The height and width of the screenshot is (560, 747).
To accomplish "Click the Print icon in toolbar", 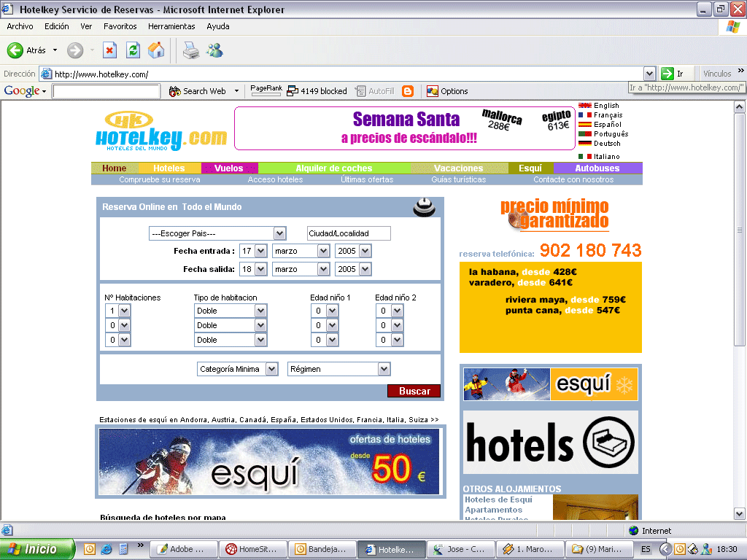I will (190, 50).
